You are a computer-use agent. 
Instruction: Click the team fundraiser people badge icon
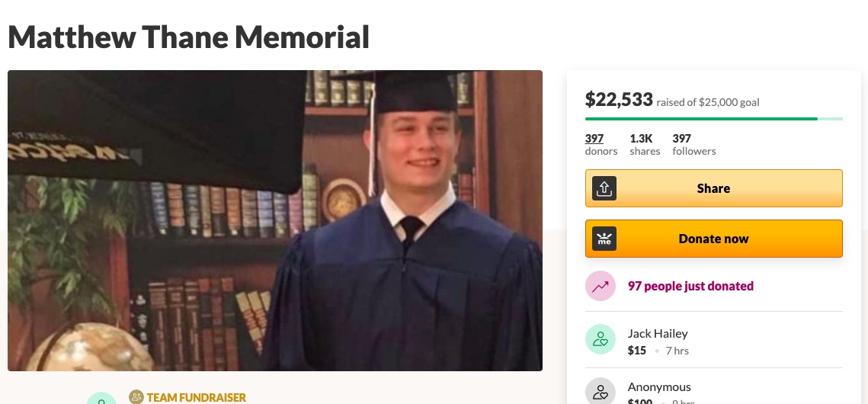pyautogui.click(x=136, y=397)
